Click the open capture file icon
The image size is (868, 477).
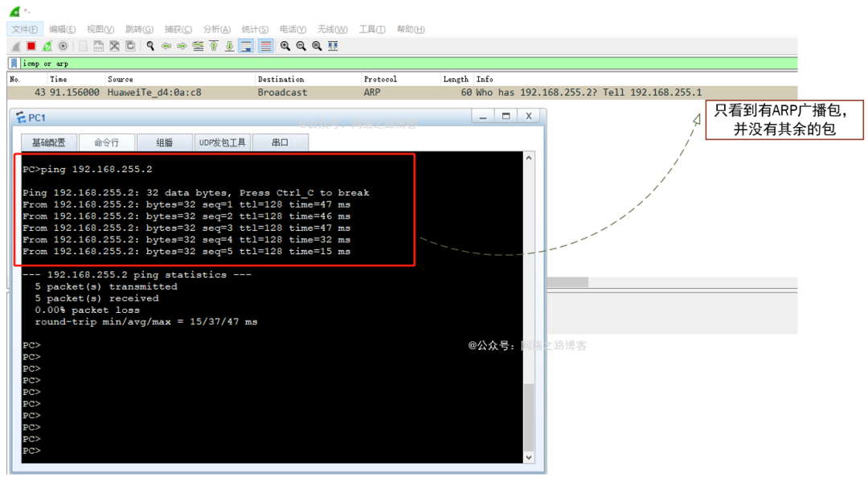tap(83, 46)
